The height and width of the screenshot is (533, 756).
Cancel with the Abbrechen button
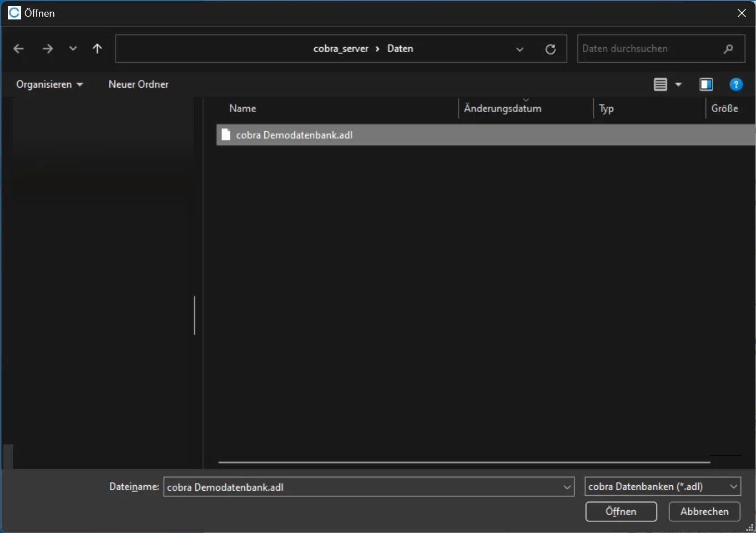[704, 511]
